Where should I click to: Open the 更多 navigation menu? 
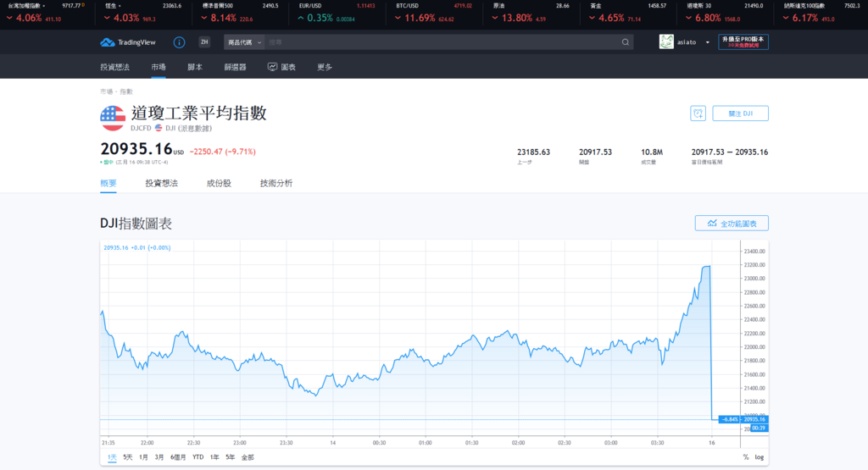[x=325, y=67]
